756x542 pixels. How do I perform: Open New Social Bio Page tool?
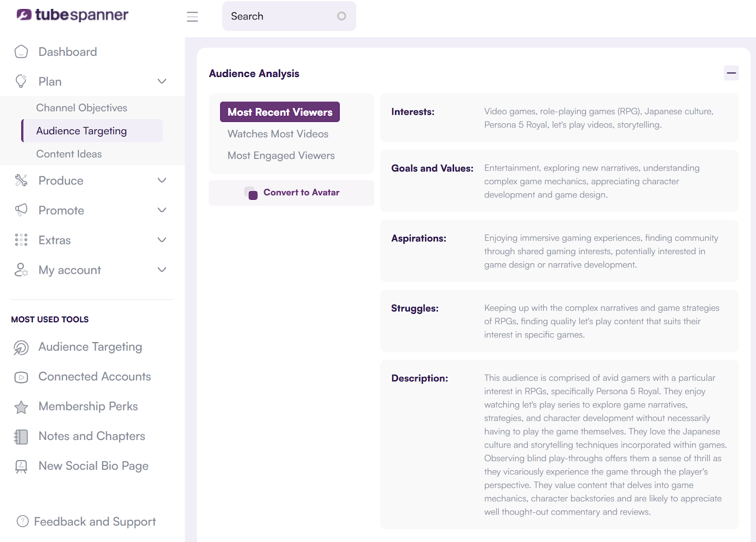[x=94, y=466]
